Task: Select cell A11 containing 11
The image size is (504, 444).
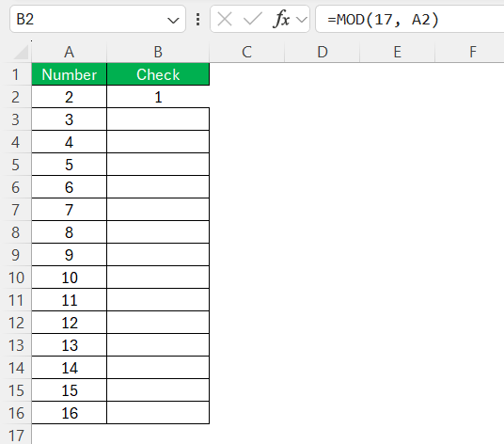Action: click(x=69, y=300)
